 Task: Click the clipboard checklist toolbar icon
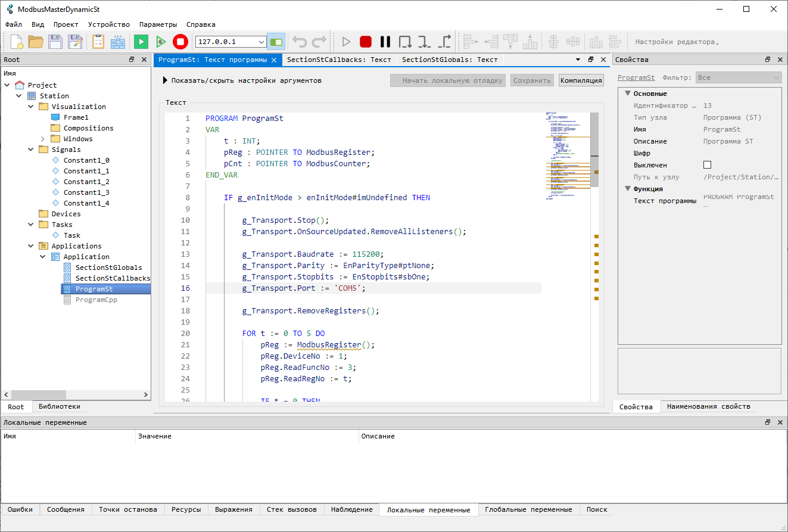click(98, 42)
